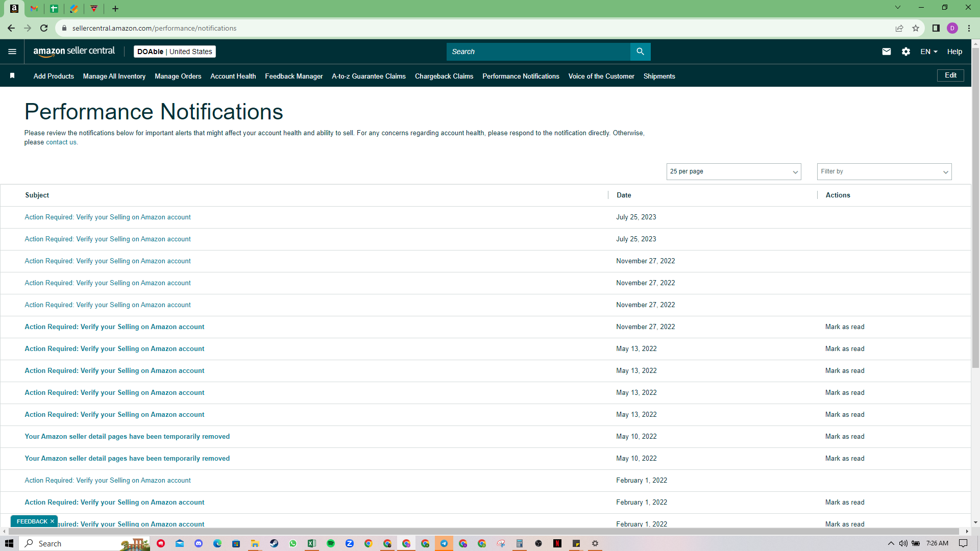Viewport: 980px width, 551px height.
Task: Bookmark this page with star icon
Action: [x=916, y=28]
